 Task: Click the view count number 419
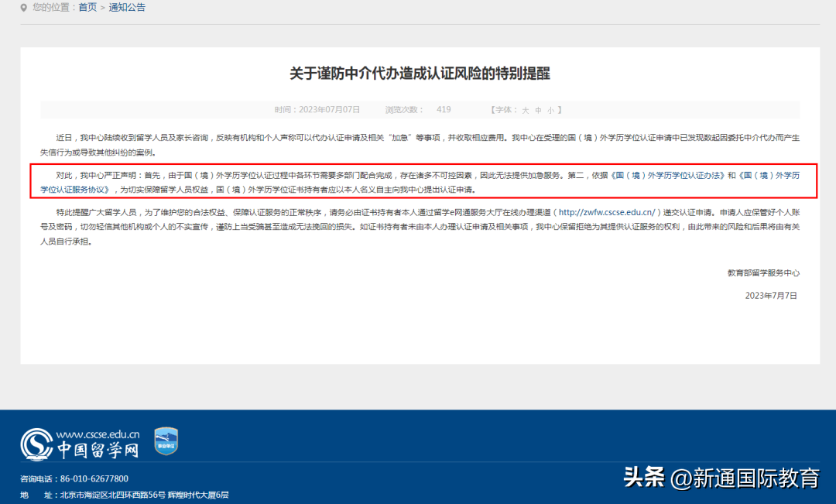coord(444,109)
